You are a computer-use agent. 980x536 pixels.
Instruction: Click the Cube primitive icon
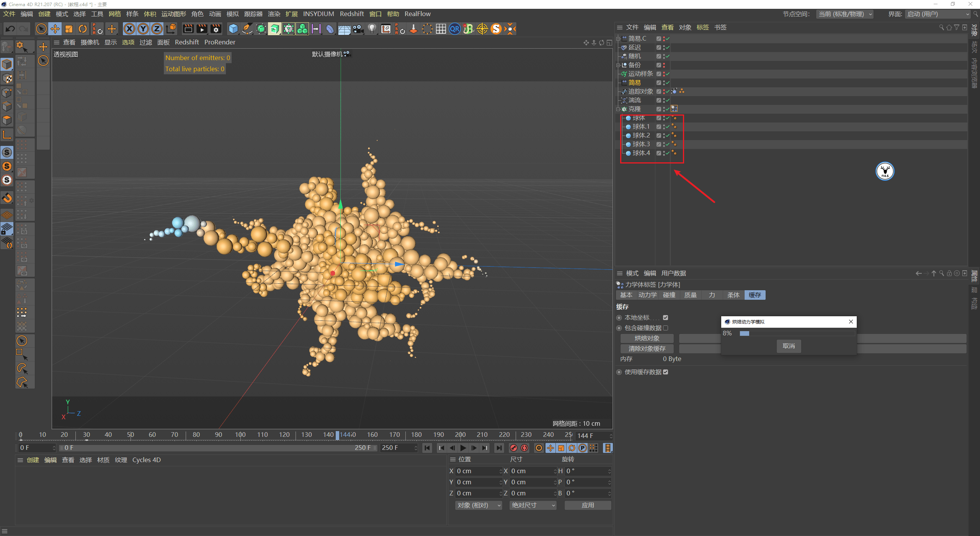(x=233, y=29)
